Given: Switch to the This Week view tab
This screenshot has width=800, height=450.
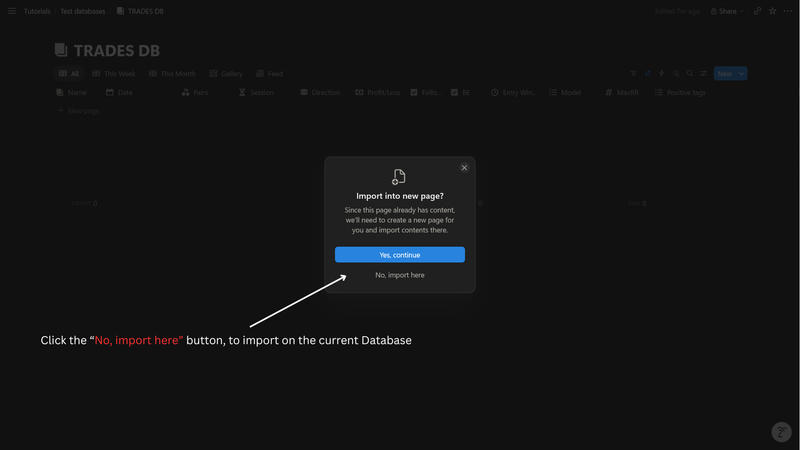Looking at the screenshot, I should tap(113, 74).
